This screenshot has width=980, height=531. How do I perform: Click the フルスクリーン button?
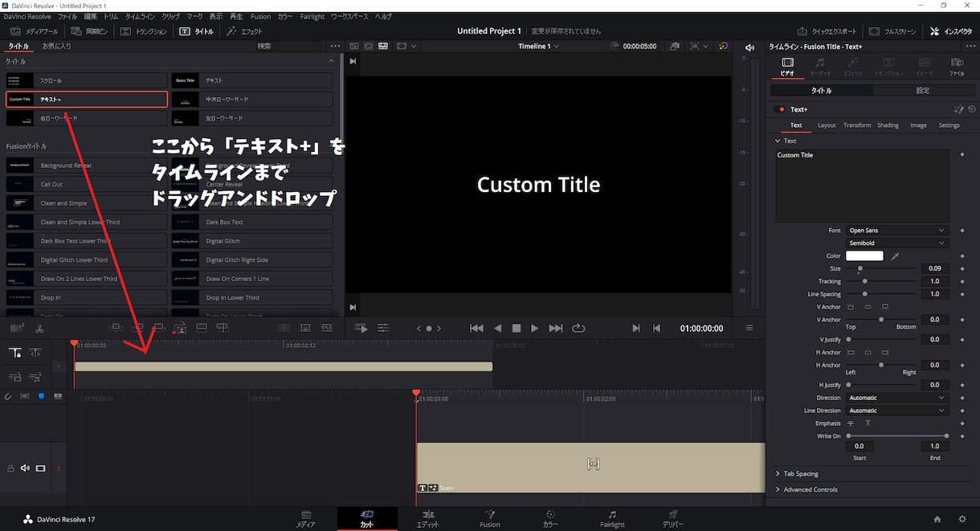893,31
